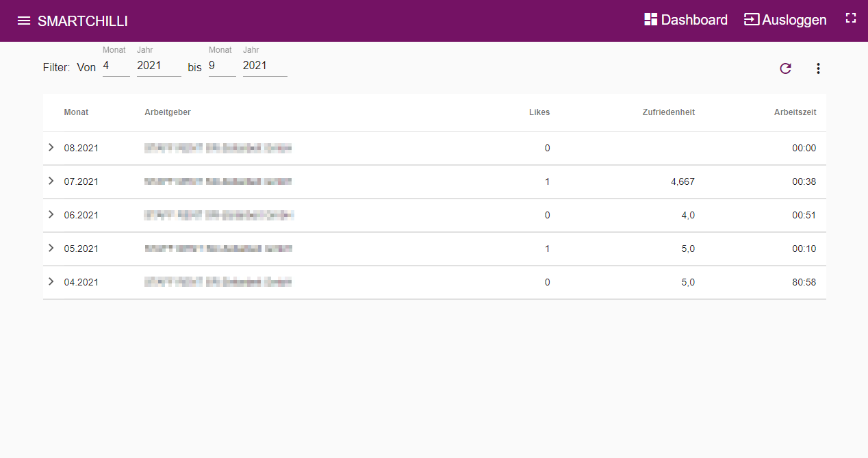Click the refresh icon
This screenshot has width=868, height=458.
[785, 68]
